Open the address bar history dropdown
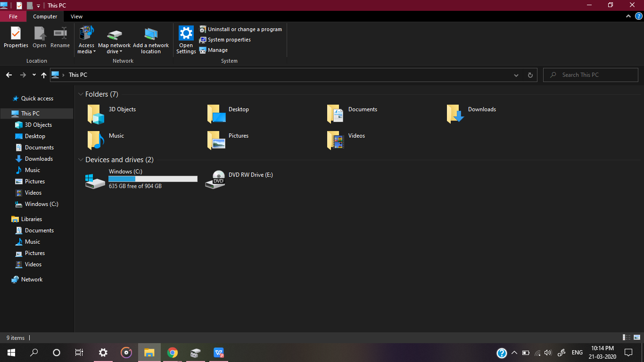 (516, 75)
